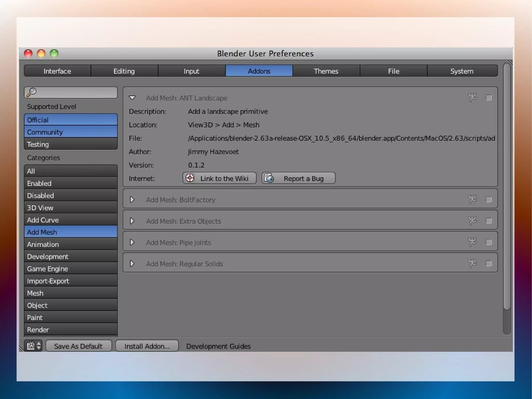Click the addon file path text
Viewport: 532px width, 399px height.
coord(341,138)
